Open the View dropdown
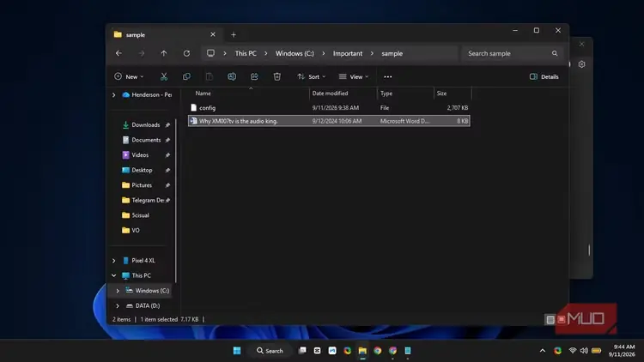This screenshot has width=644, height=362. coord(354,76)
